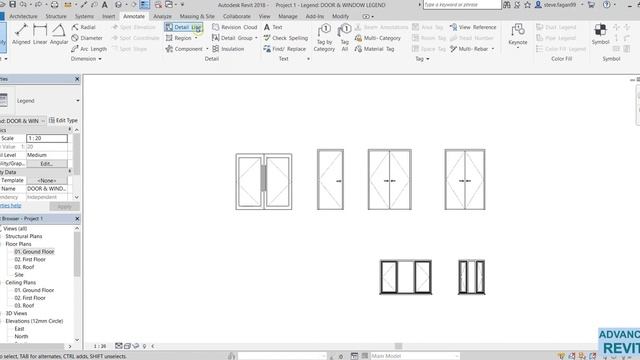Click the View Name DOOR & WIND field

[47, 189]
